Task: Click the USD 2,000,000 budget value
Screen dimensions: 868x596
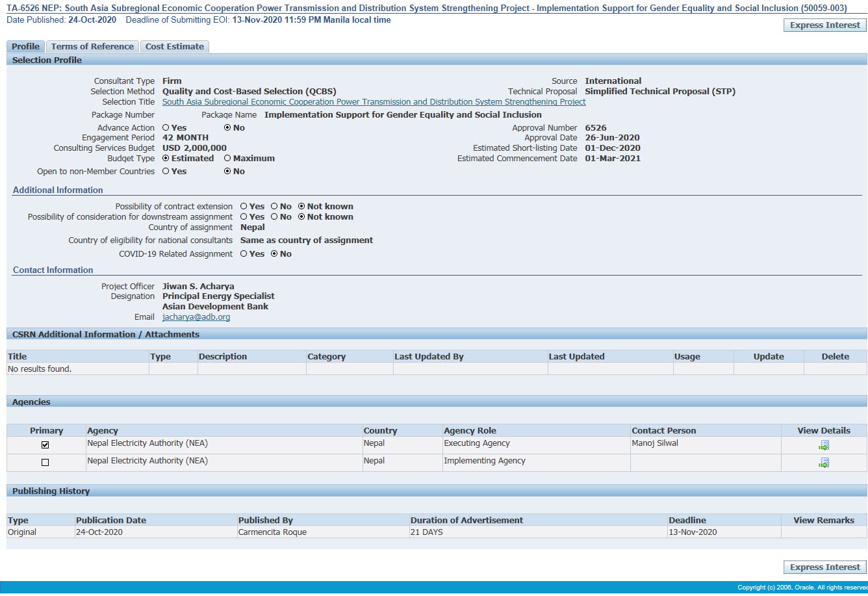Action: [x=194, y=148]
